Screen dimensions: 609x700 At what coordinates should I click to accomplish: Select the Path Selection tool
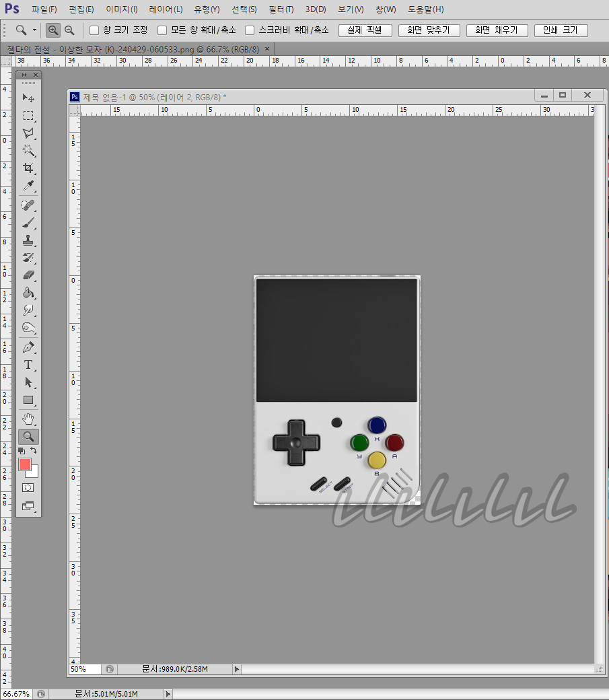click(x=28, y=382)
